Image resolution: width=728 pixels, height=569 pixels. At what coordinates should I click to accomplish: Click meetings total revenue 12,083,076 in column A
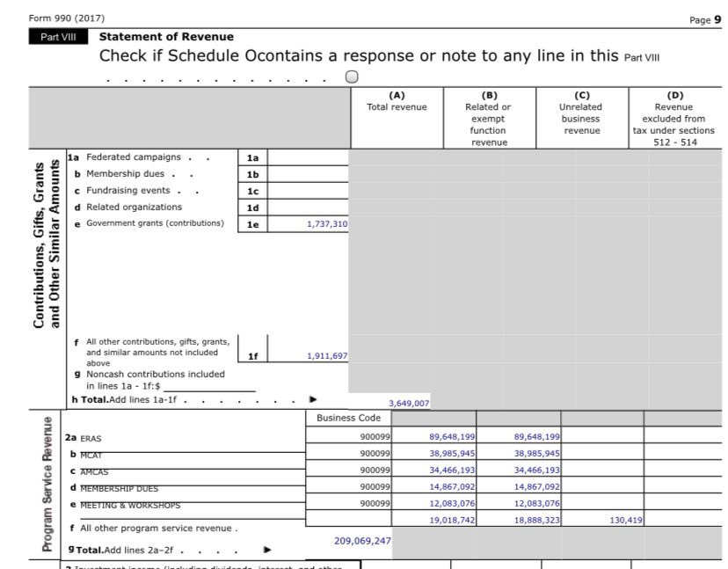[452, 504]
